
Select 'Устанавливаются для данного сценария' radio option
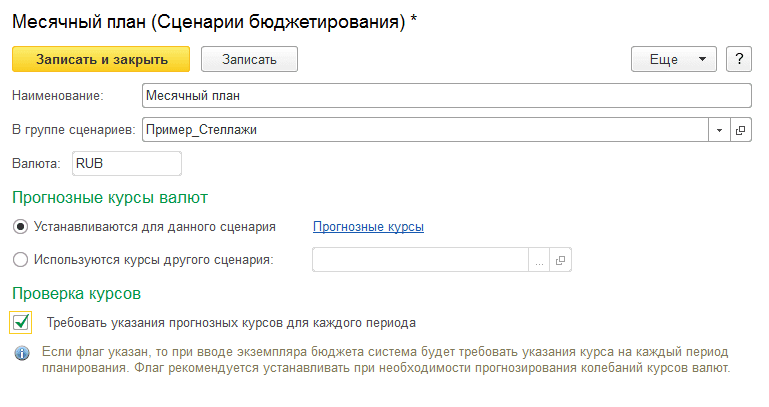coord(21,227)
